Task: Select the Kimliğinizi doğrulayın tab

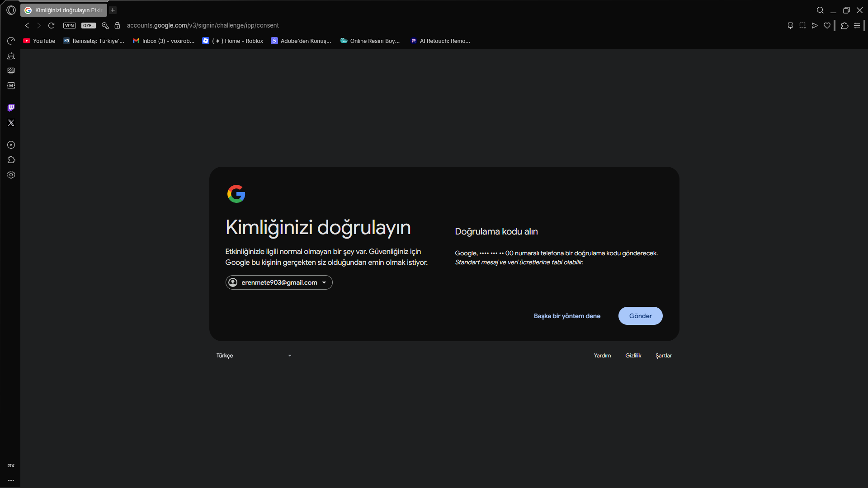Action: point(64,10)
